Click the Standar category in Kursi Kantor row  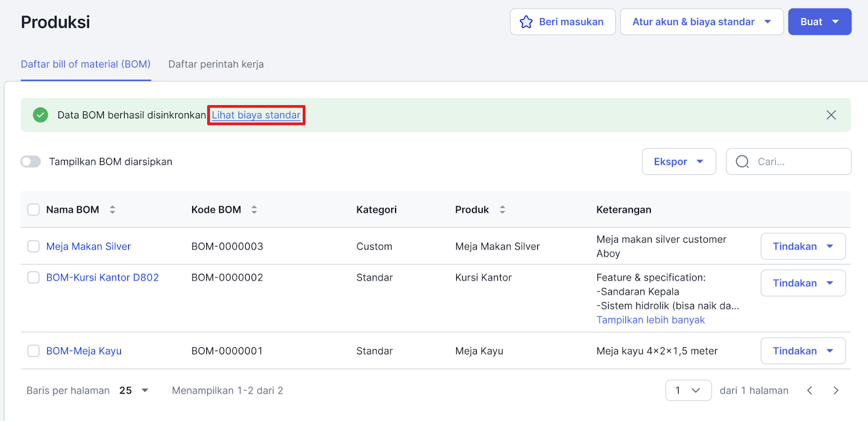click(x=374, y=278)
